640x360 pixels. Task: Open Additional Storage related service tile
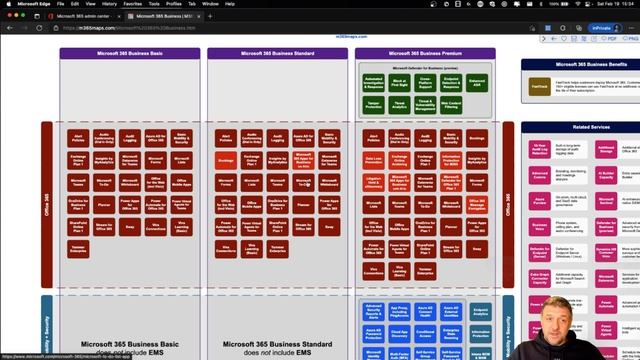[x=606, y=149]
